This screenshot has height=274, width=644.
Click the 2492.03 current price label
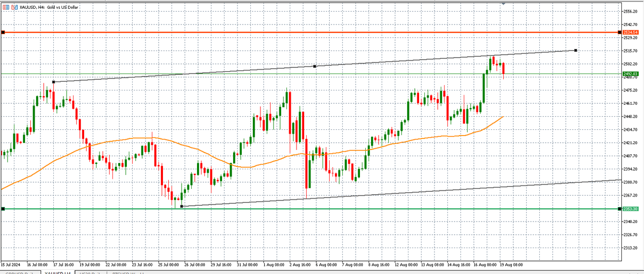click(630, 74)
